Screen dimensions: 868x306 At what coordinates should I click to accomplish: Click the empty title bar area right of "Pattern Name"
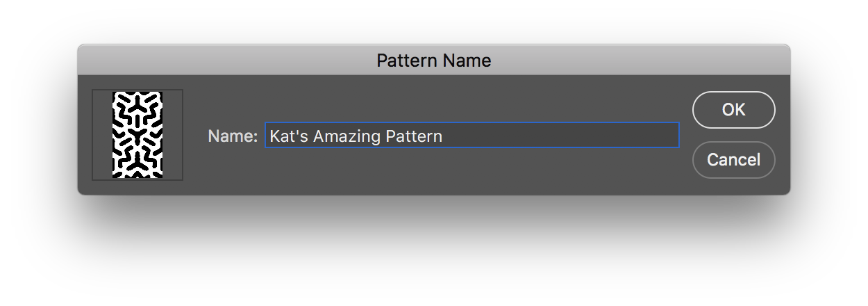639,61
